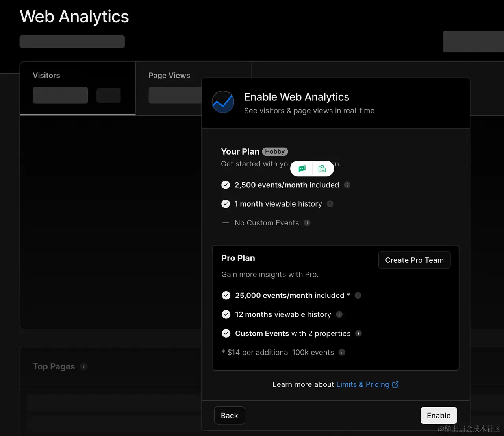
Task: Click checkmark beside 2,500 events/month included
Action: point(226,185)
